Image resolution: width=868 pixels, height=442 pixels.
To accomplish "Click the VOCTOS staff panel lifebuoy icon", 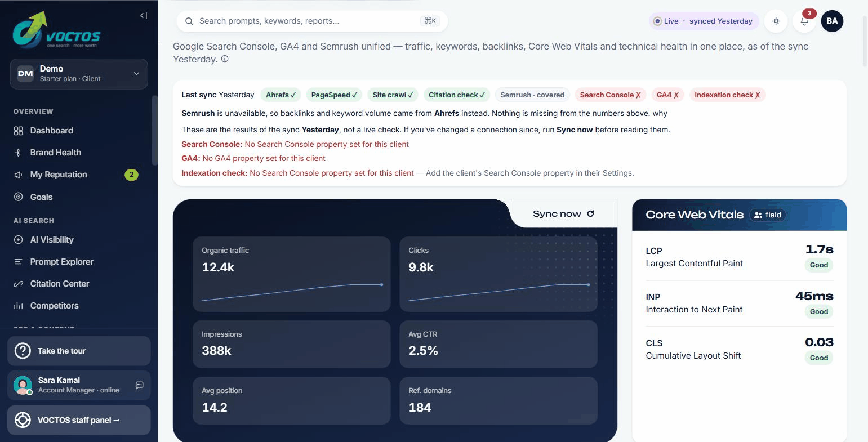I will pos(23,420).
